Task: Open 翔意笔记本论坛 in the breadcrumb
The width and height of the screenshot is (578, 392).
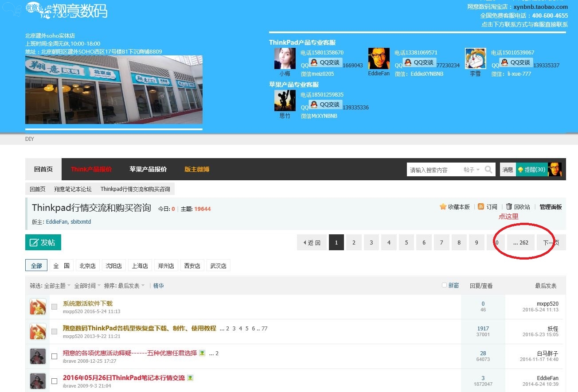Action: pyautogui.click(x=73, y=189)
